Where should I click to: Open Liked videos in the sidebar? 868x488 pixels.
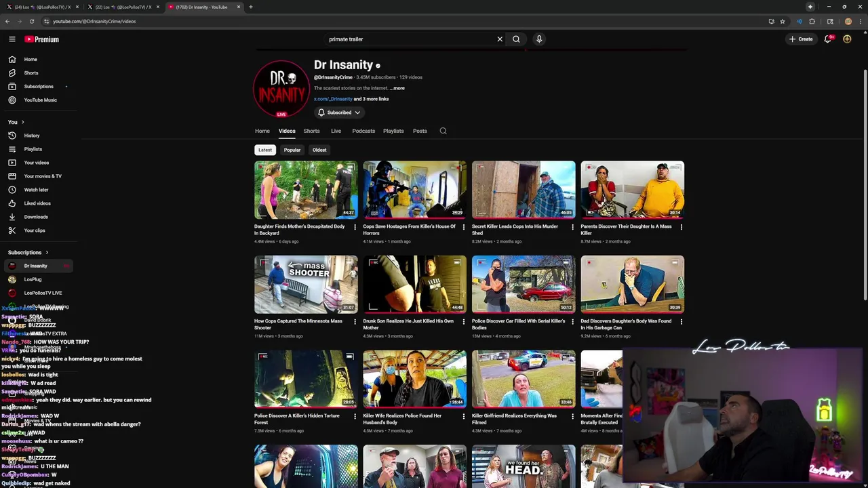(x=38, y=203)
